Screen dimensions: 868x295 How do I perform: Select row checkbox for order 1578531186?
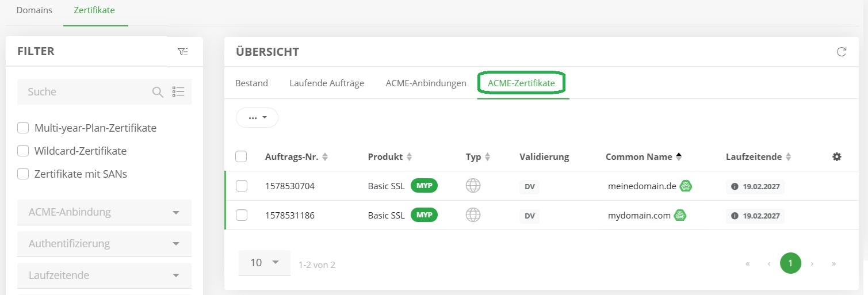click(242, 215)
